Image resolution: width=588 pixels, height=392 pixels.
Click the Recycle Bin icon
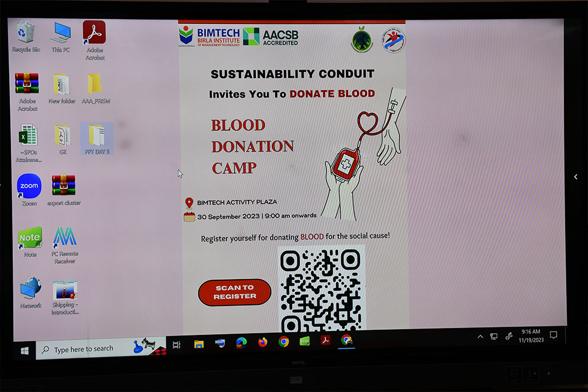(26, 34)
